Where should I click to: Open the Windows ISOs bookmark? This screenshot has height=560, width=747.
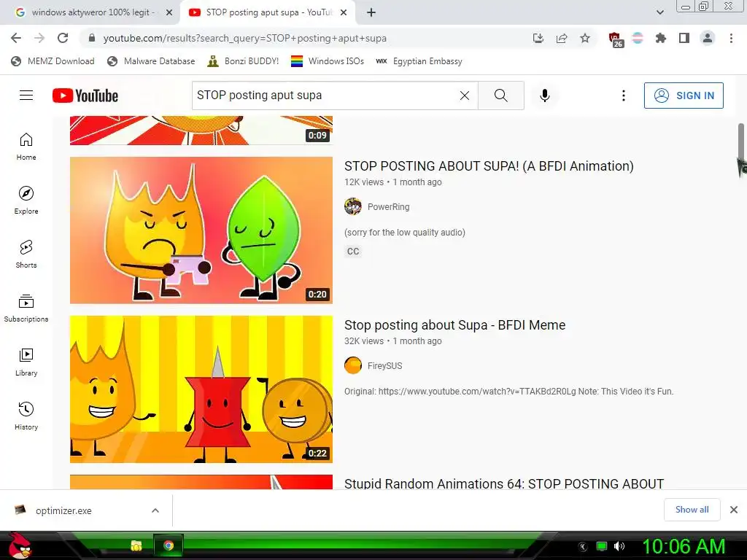328,61
